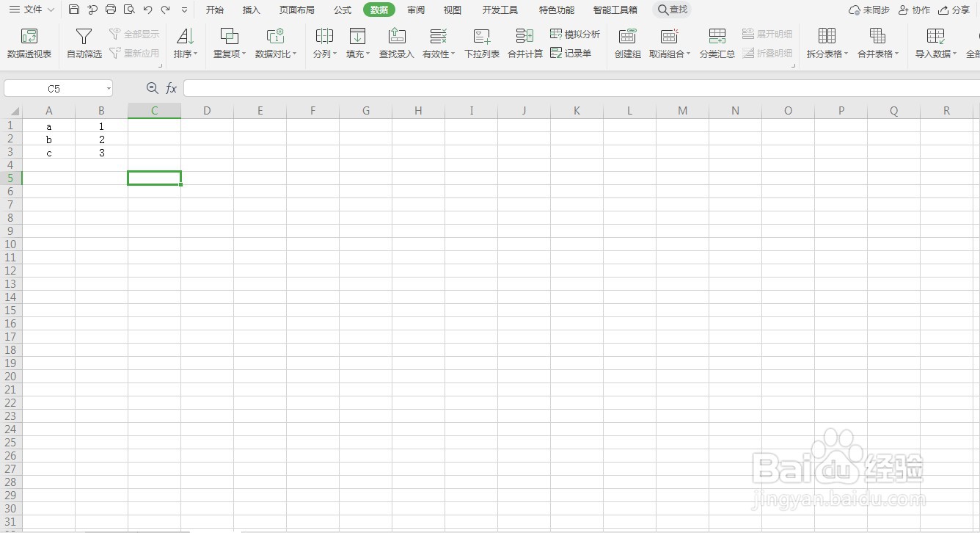Click the Sort (排序) icon
Viewport: 980px width, 533px height.
[186, 36]
